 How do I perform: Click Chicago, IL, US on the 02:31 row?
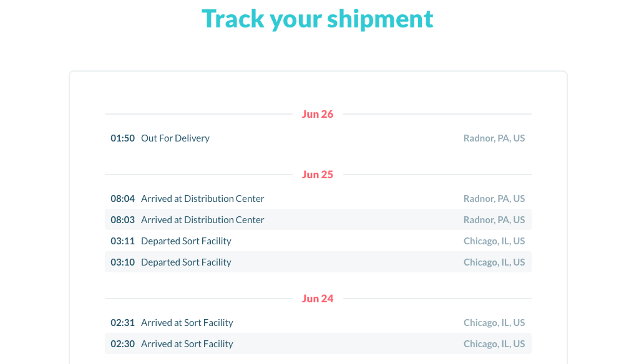coord(494,322)
